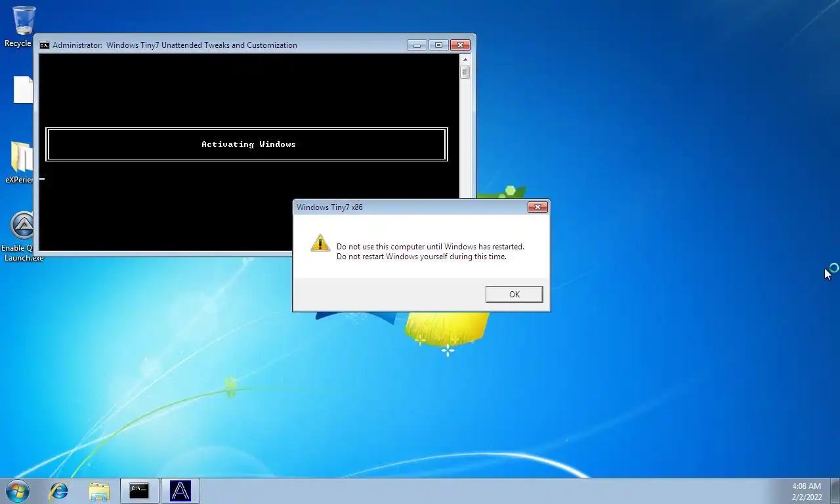Image resolution: width=840 pixels, height=504 pixels.
Task: Switch to the command prompt taskbar button
Action: coord(139,491)
